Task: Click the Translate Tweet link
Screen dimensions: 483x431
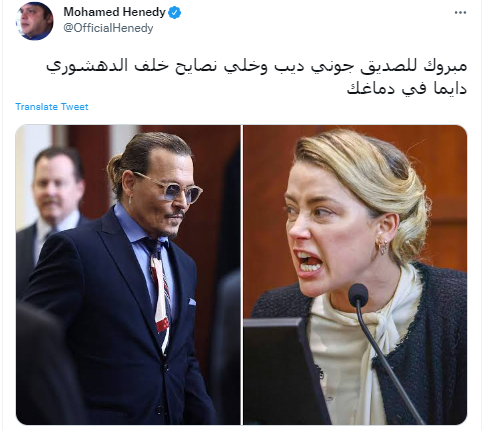Action: pos(52,107)
